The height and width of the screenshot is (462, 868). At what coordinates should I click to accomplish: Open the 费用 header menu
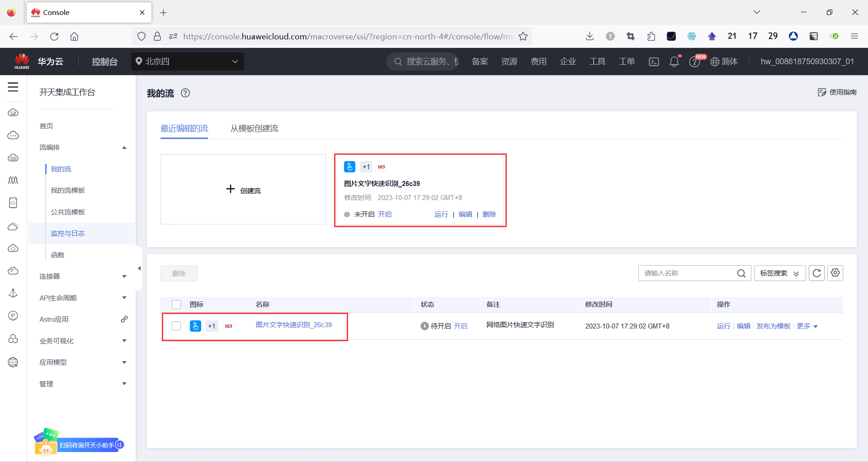point(538,62)
